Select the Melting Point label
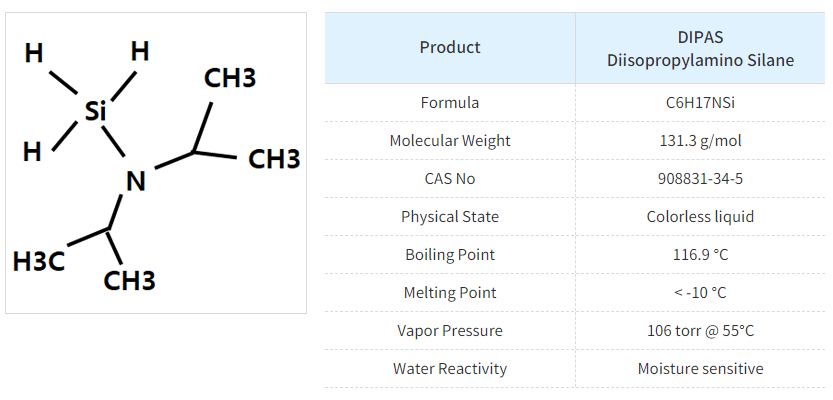The image size is (833, 400). pyautogui.click(x=450, y=293)
